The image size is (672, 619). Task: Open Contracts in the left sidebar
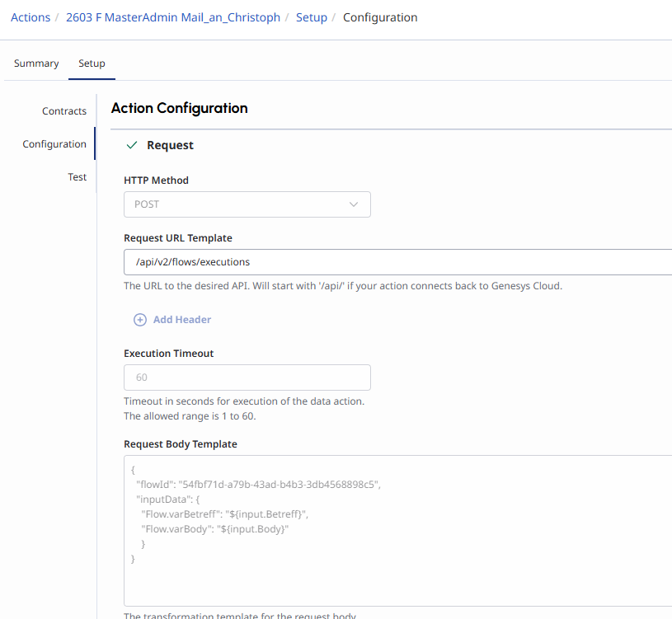coord(64,111)
